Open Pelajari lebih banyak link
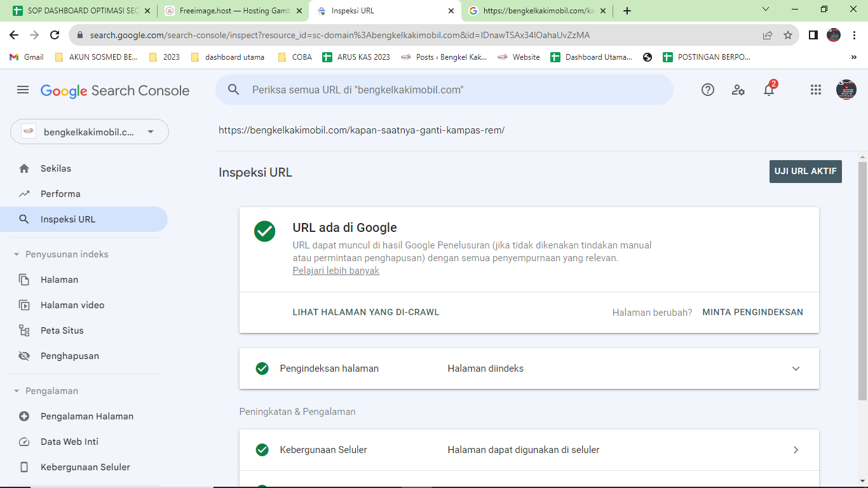Screen dimensions: 868x488 [x=336, y=271]
